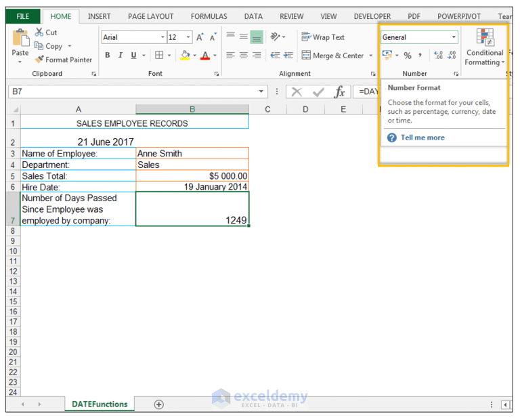Screen dimensions: 520x420
Task: Select highlighted Bottom Align icon
Action: click(257, 37)
